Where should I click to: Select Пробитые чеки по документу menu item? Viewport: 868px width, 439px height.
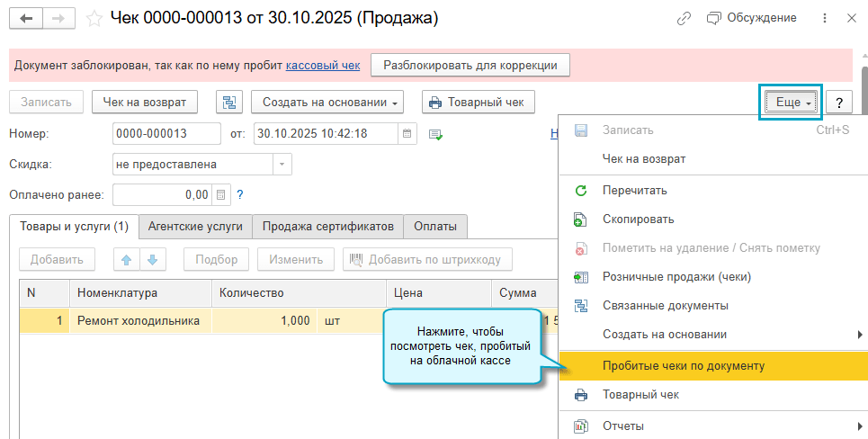683,366
